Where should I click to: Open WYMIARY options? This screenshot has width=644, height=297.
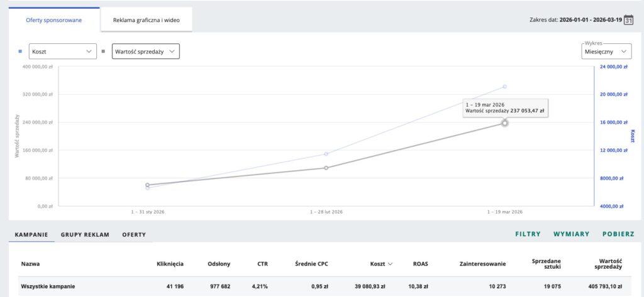tap(571, 234)
